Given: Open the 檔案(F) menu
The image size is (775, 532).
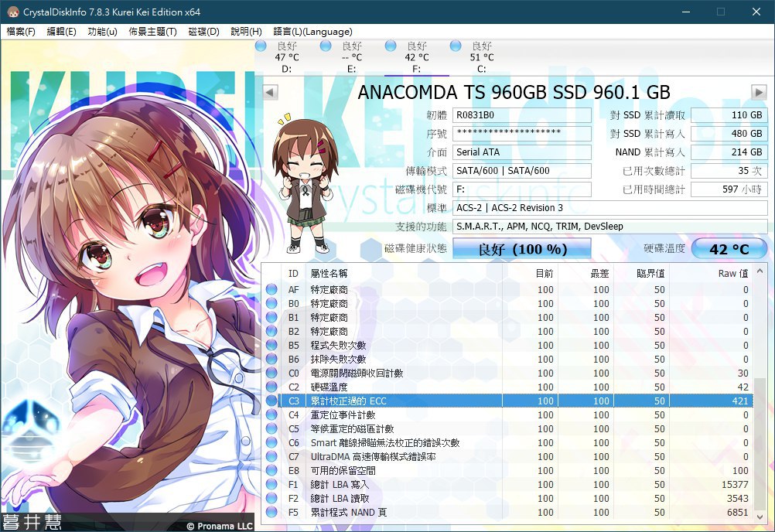Looking at the screenshot, I should coord(21,32).
